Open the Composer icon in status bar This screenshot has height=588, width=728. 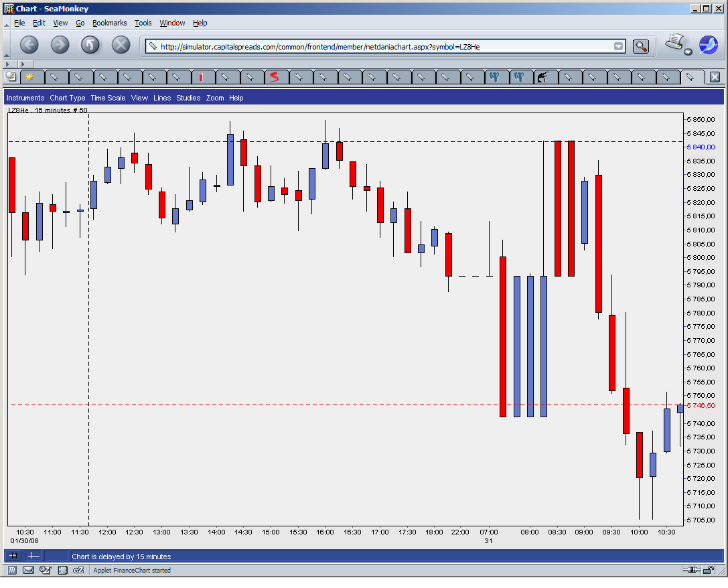45,570
